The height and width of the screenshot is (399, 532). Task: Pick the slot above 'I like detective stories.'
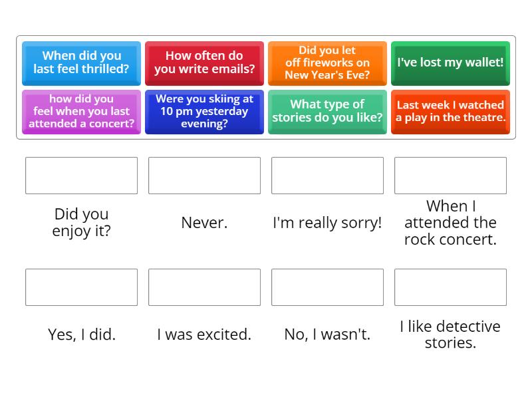[450, 287]
